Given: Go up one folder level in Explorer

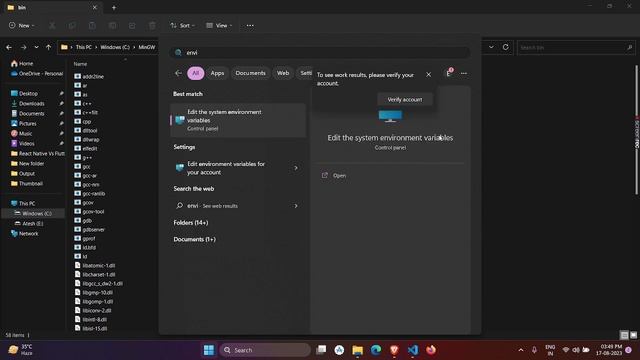Looking at the screenshot, I should click(x=49, y=47).
